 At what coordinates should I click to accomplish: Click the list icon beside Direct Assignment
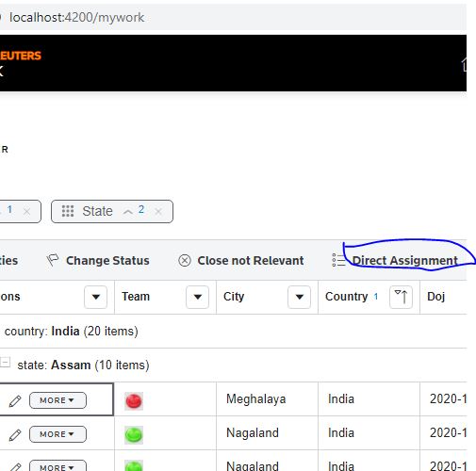[x=338, y=260]
